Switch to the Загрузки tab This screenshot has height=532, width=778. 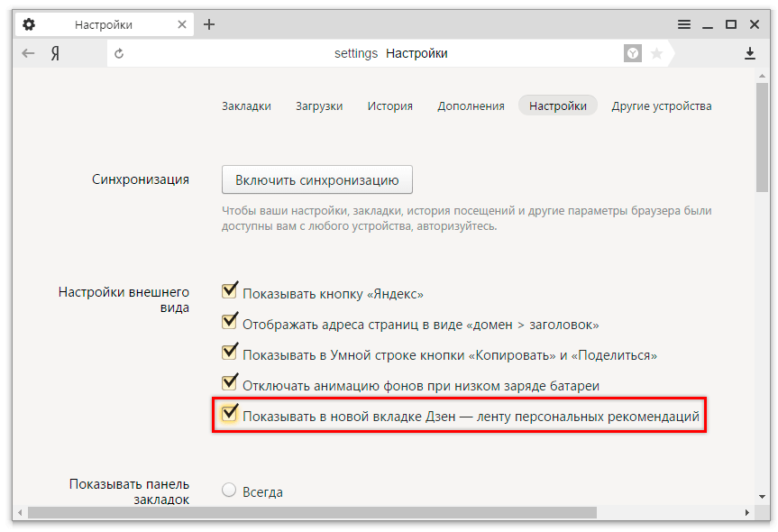coord(319,105)
